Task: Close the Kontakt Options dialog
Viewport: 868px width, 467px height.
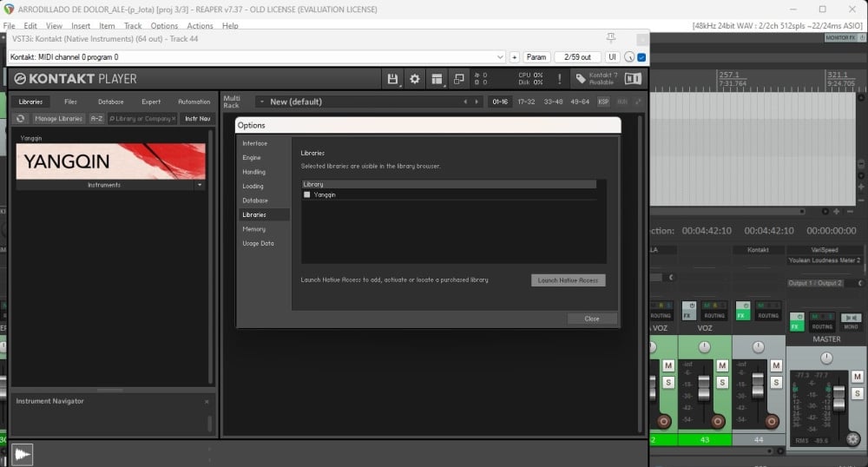Action: tap(592, 319)
